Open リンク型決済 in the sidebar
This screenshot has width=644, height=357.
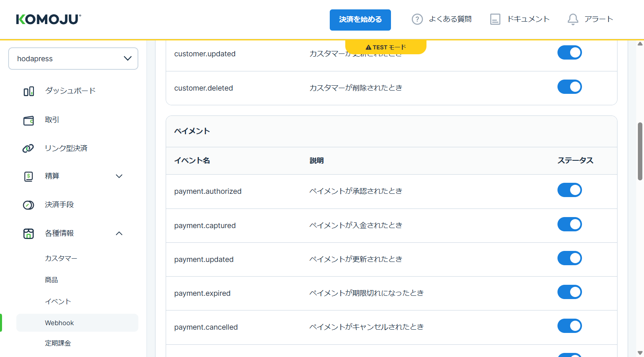point(66,148)
